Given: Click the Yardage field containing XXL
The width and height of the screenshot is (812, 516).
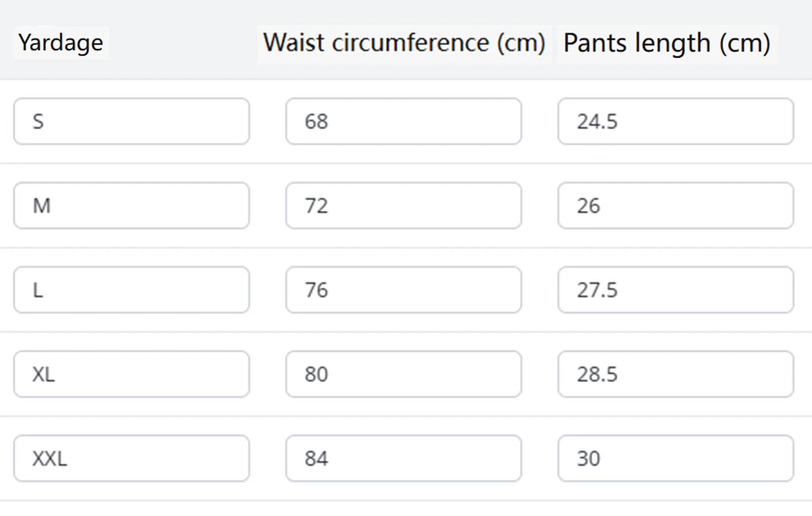Looking at the screenshot, I should (132, 459).
